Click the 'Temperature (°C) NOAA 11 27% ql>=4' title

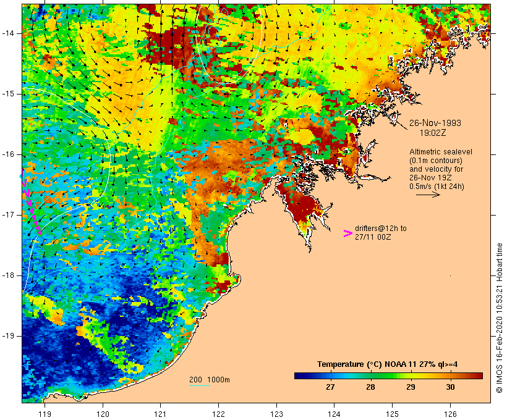(388, 364)
